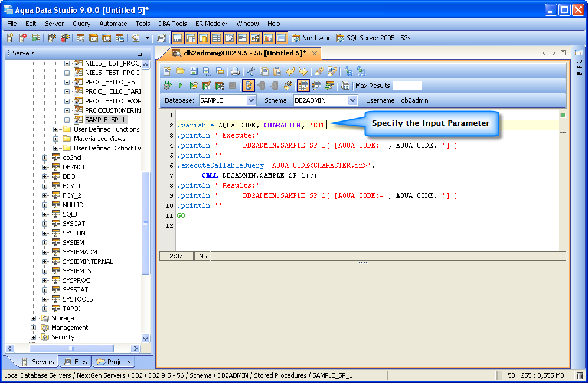Open the DBA Tools menu
588x383 pixels.
tap(172, 24)
